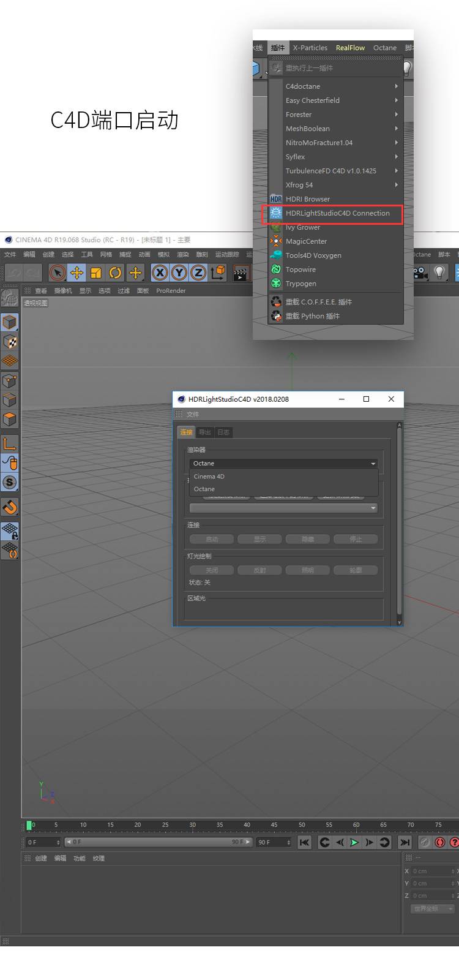Toggle X axis lock
The image size is (459, 980).
coord(160,273)
